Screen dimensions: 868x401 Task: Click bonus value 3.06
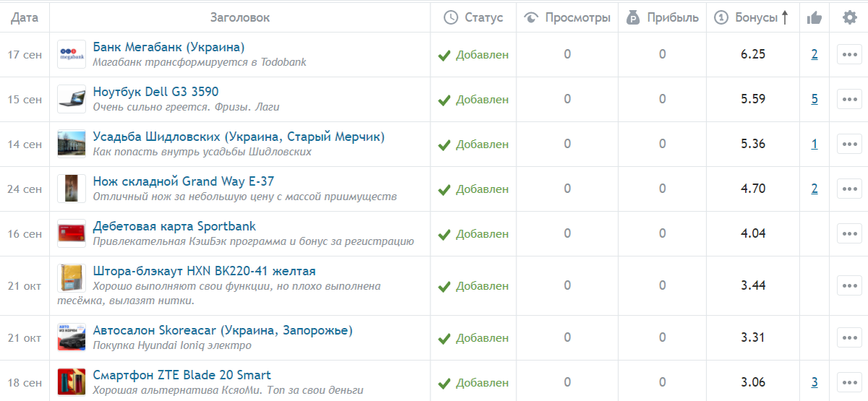[753, 383]
